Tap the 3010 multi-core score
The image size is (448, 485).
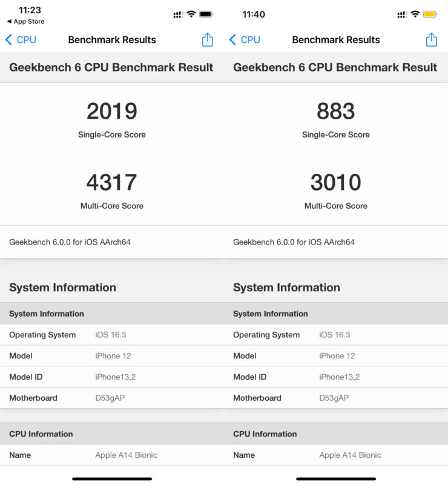pos(336,183)
